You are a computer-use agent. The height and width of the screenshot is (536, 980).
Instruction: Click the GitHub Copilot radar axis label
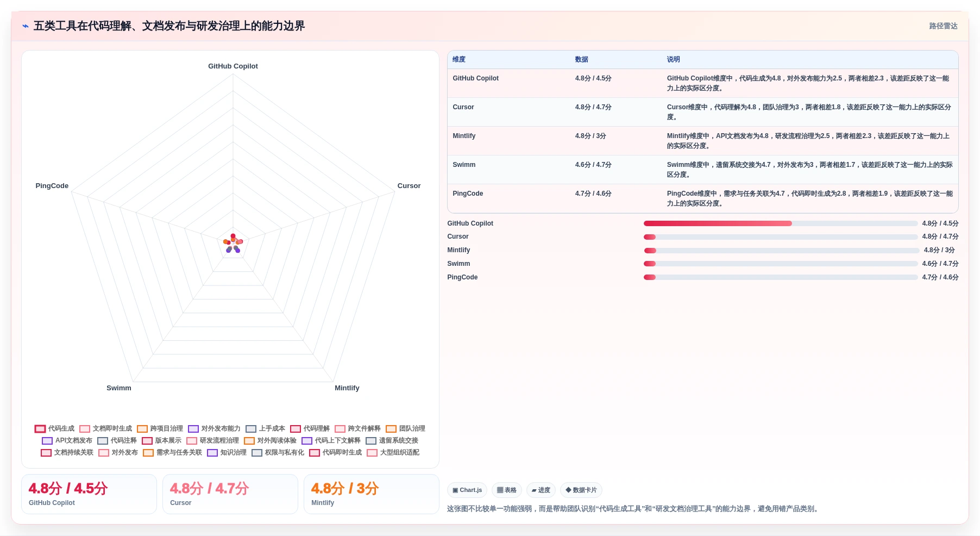[233, 66]
